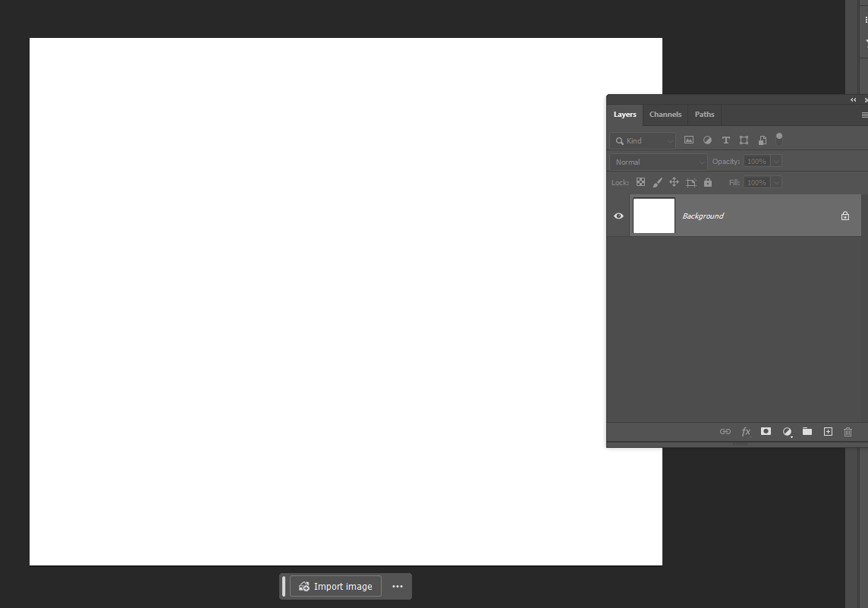Add a layer mask
Screen dimensions: 868x608
click(766, 431)
